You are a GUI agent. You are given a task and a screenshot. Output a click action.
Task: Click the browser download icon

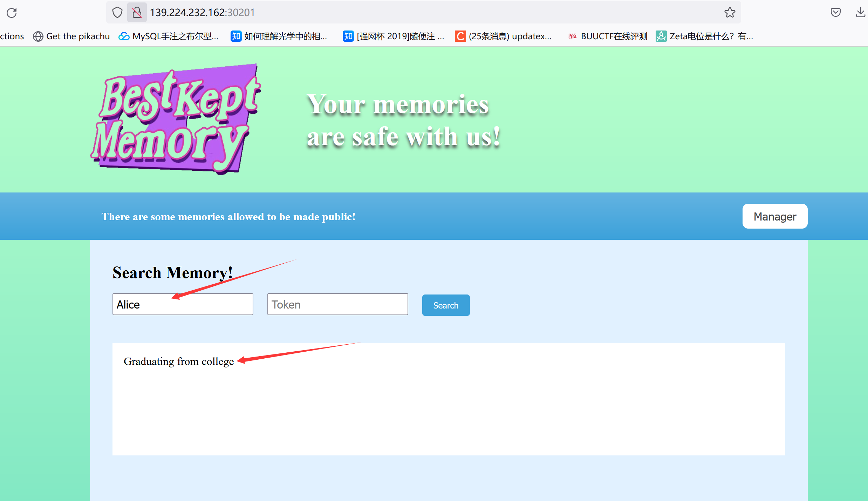tap(861, 12)
